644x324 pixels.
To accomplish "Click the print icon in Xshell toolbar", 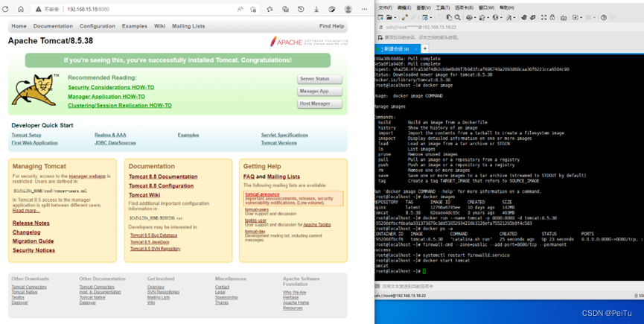I will pyautogui.click(x=470, y=18).
